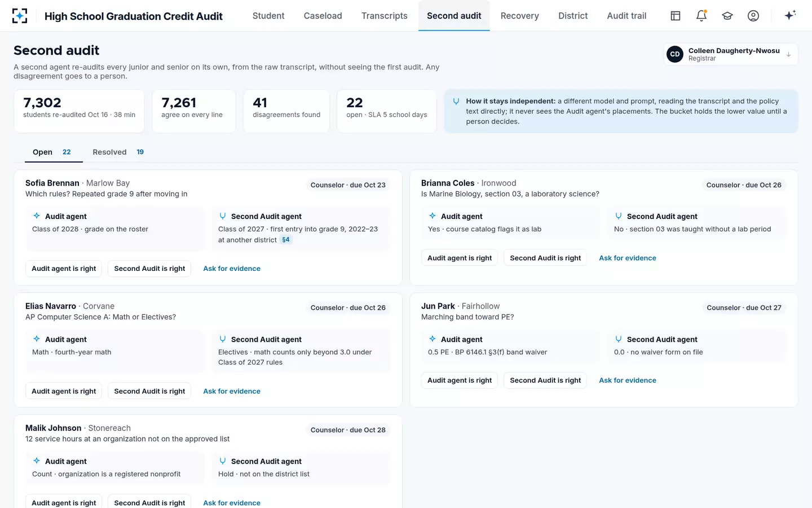Ask for evidence on Brianna Coles' case
Image resolution: width=812 pixels, height=508 pixels.
pyautogui.click(x=628, y=258)
